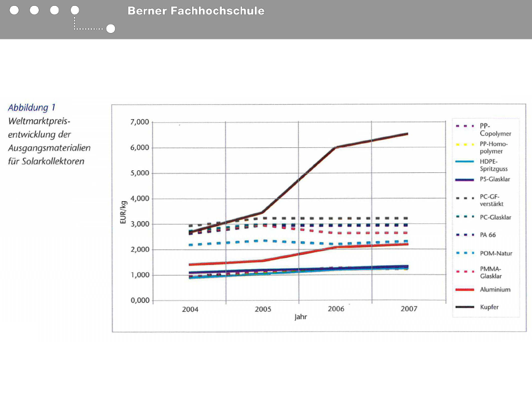Screen dimensions: 532x399
Task: Click the "PS-Glasklar" legend label
Action: pos(495,179)
